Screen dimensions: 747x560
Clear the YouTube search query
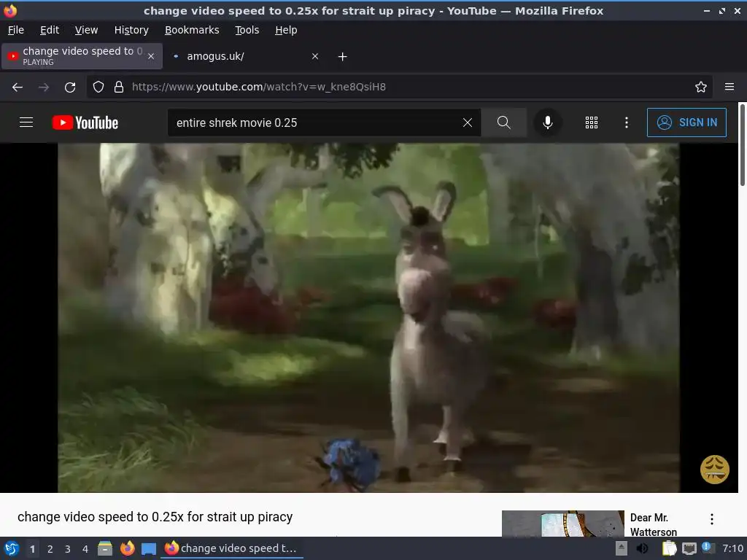click(468, 122)
